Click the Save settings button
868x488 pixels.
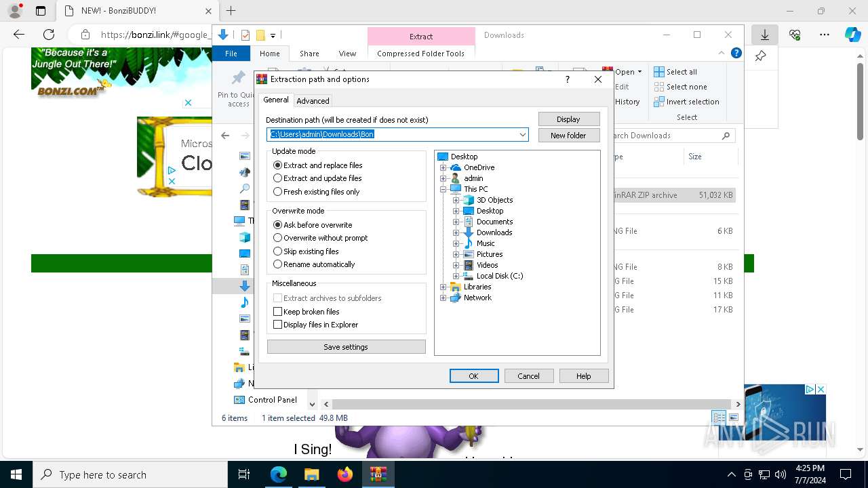346,347
